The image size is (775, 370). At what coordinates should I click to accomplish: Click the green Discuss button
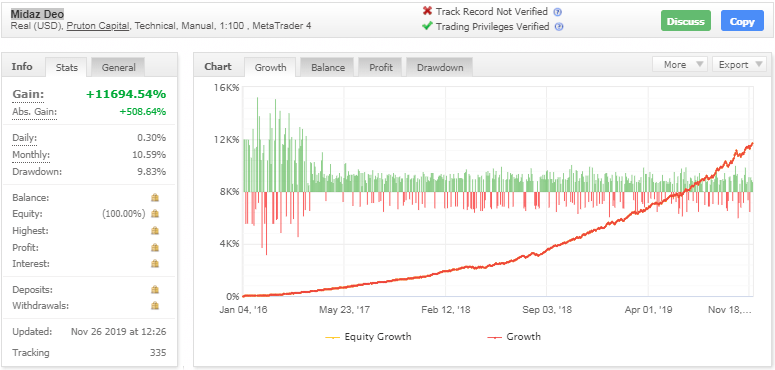686,21
